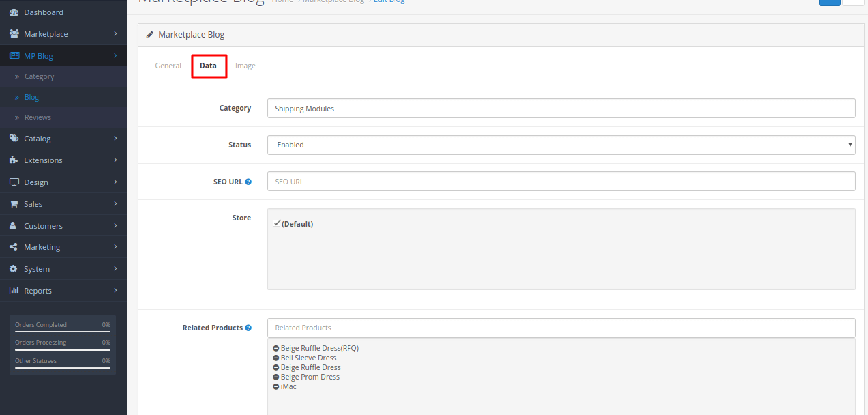Click the Dashboard gauge icon
This screenshot has height=415, width=868.
coord(14,12)
